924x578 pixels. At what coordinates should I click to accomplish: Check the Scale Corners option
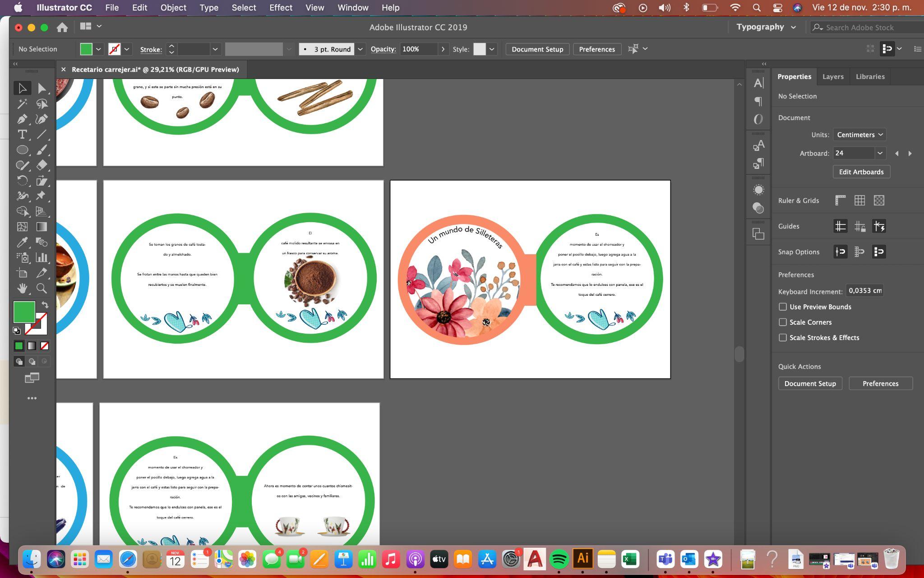click(x=783, y=322)
